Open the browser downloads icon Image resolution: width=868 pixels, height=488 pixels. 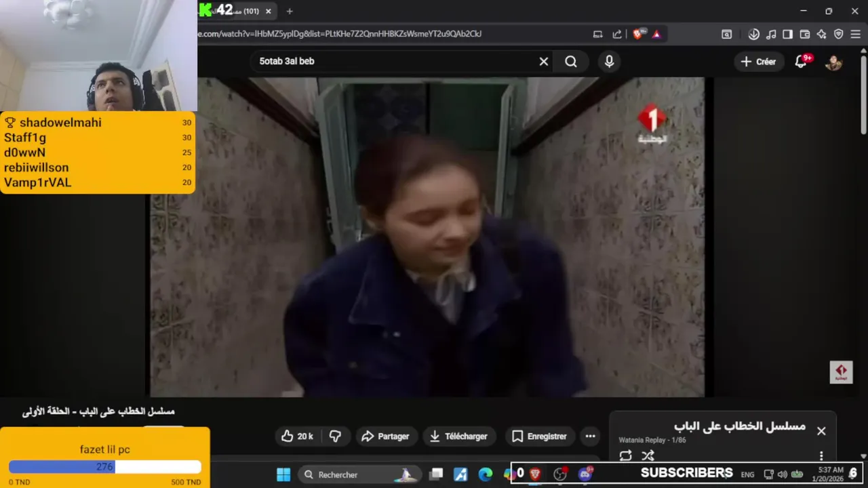click(753, 34)
